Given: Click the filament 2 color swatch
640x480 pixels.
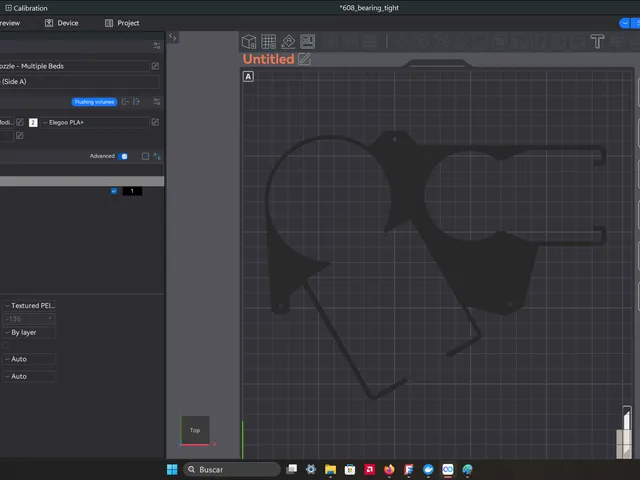Looking at the screenshot, I should point(33,122).
